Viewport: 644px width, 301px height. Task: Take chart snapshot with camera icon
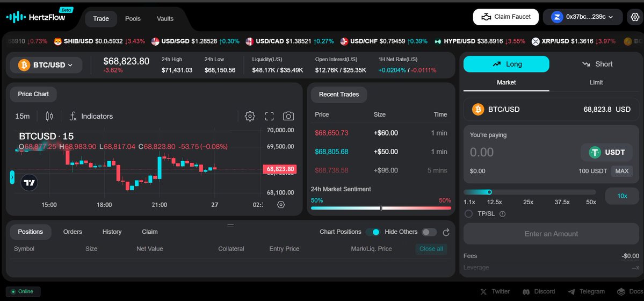[x=288, y=117]
